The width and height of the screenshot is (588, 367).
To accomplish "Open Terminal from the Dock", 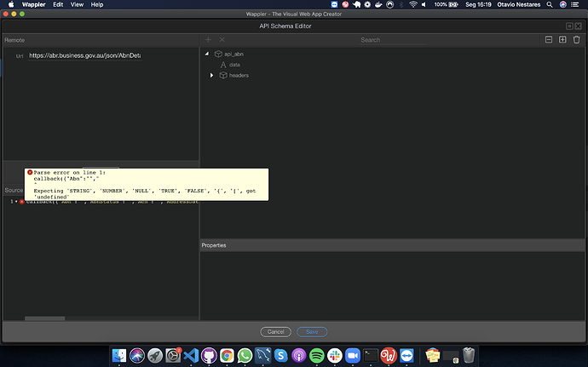I will tap(371, 355).
